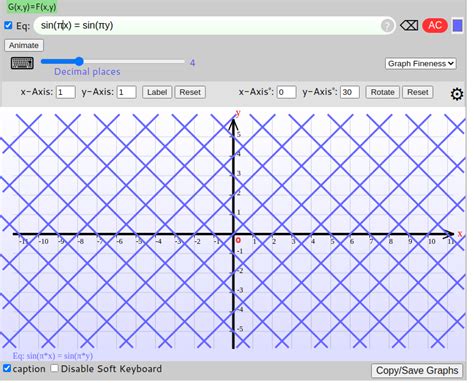Open the soft keyboard icon
This screenshot has width=474, height=383.
(x=22, y=63)
